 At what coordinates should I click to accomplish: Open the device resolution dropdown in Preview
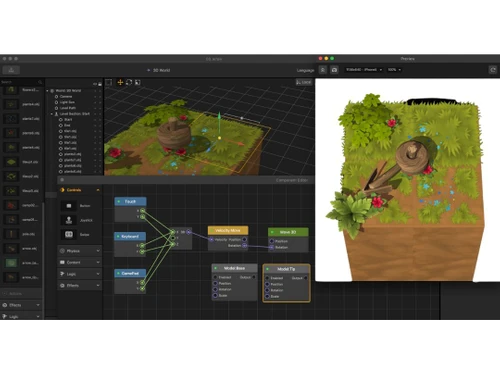point(364,70)
